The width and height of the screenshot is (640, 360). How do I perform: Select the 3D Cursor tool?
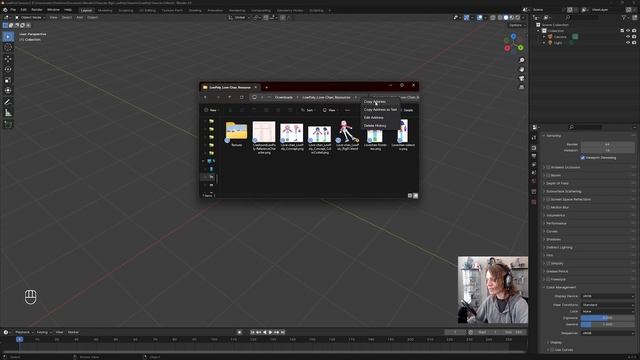(x=8, y=47)
